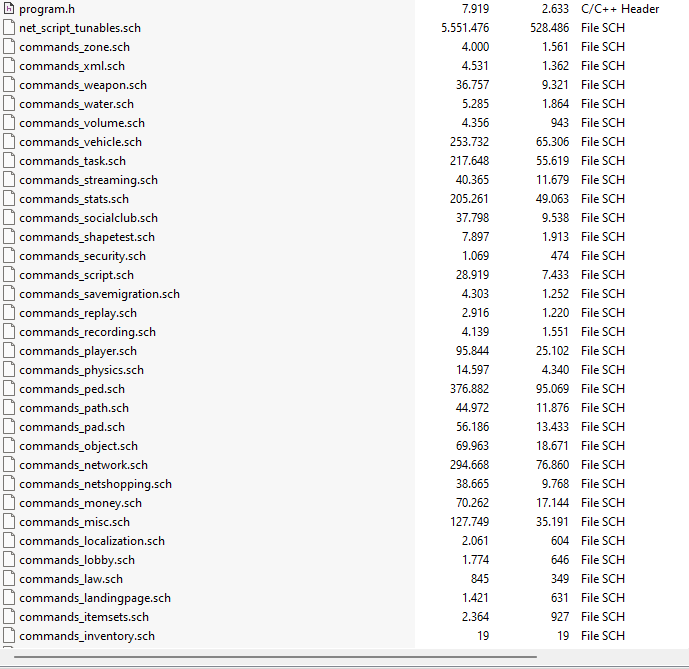Select file name commands_ped.sch
The image size is (689, 669).
(x=72, y=389)
